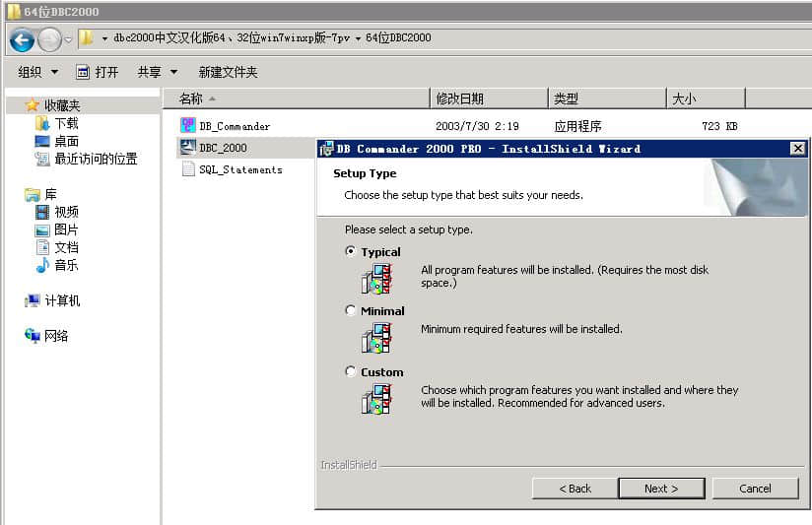Image resolution: width=812 pixels, height=525 pixels.
Task: Select the Typical radio button
Action: [x=351, y=251]
